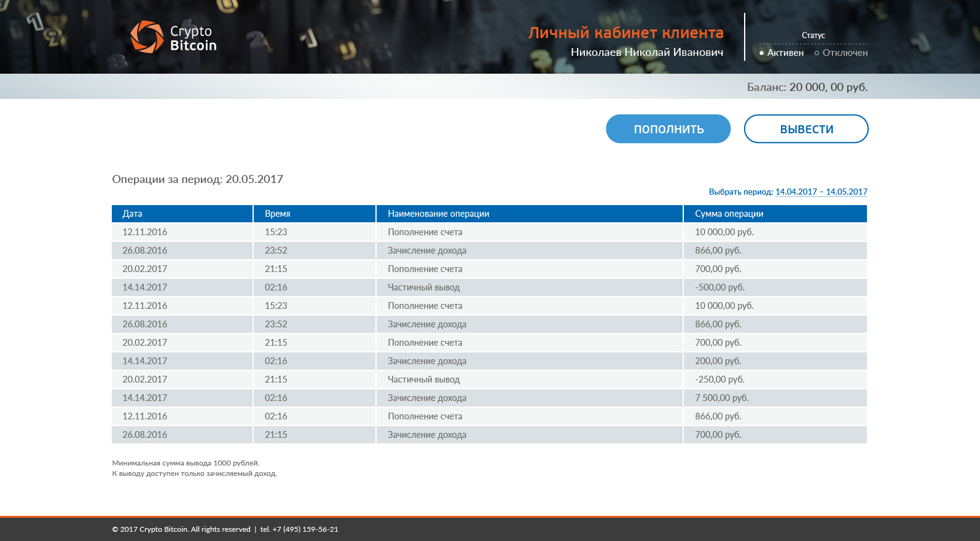Image resolution: width=980 pixels, height=541 pixels.
Task: Click the note Минимальная сумма вывода 1000 рублей
Action: click(x=186, y=463)
